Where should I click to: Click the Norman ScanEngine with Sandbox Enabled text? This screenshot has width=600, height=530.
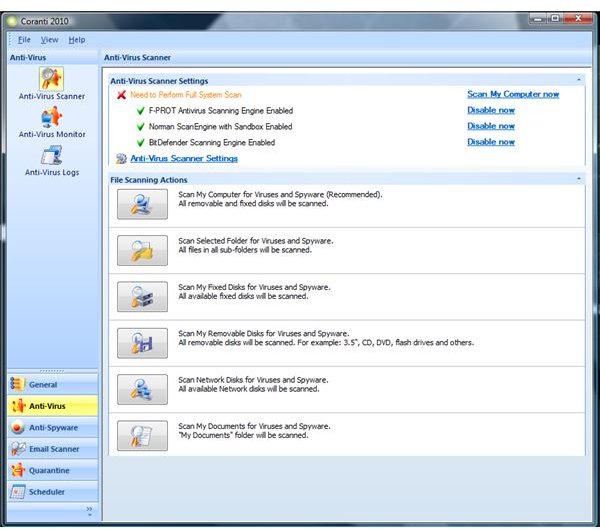(x=220, y=127)
